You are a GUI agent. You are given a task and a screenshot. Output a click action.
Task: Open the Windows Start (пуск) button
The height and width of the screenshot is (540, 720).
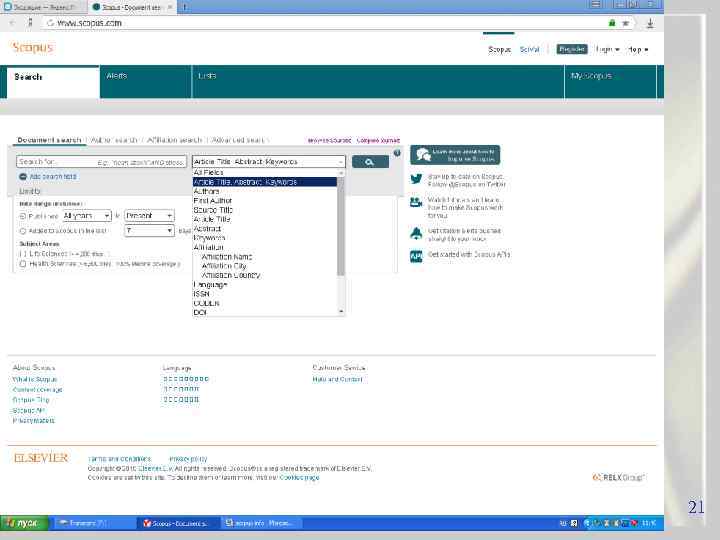click(24, 523)
